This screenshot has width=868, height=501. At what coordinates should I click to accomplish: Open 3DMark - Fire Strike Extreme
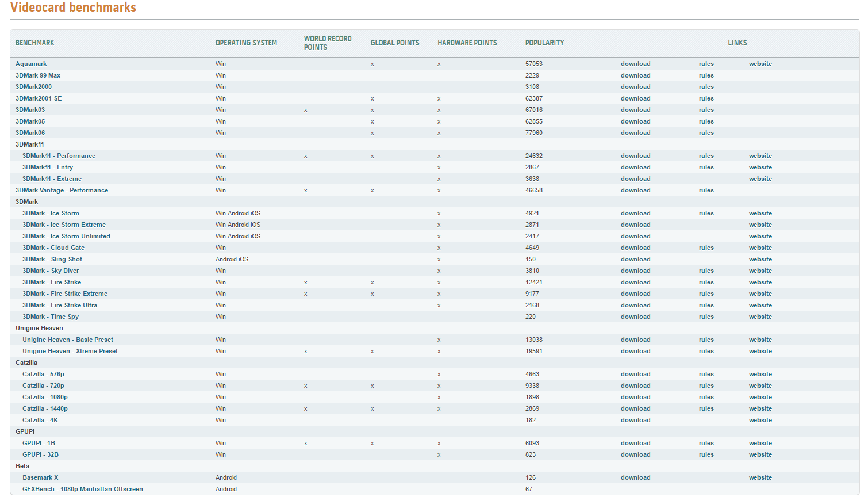point(65,294)
